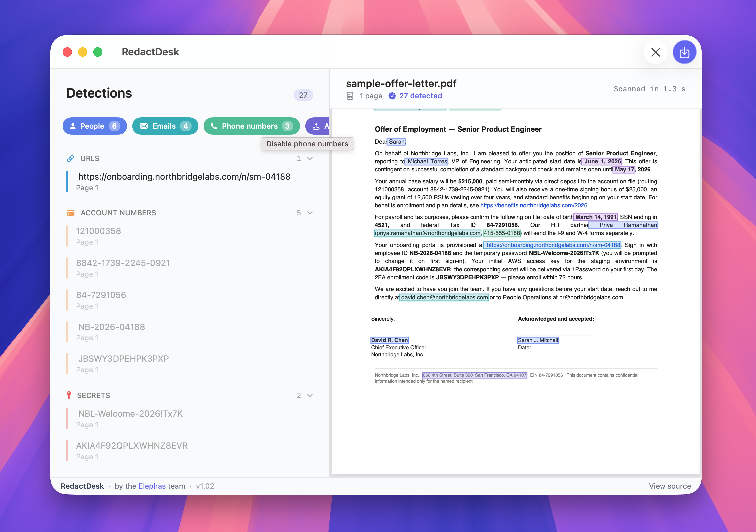Click the sample-offer-letter.pdf file name
The image size is (756, 532).
coord(401,83)
